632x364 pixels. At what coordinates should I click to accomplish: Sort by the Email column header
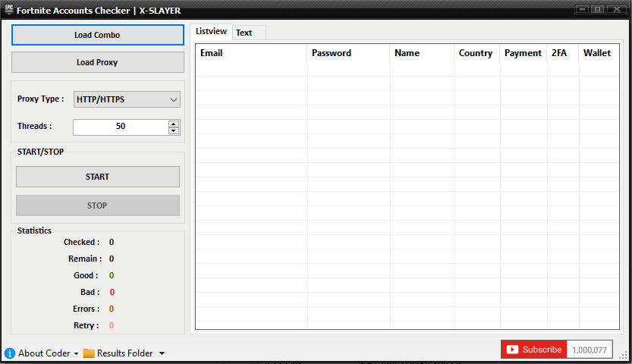[251, 53]
